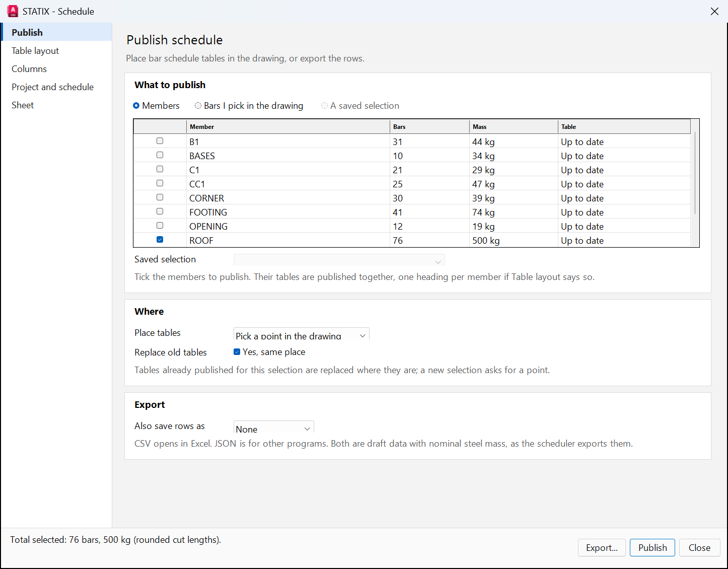Tick the CORNER member checkbox
Image resolution: width=728 pixels, height=569 pixels.
pos(160,197)
